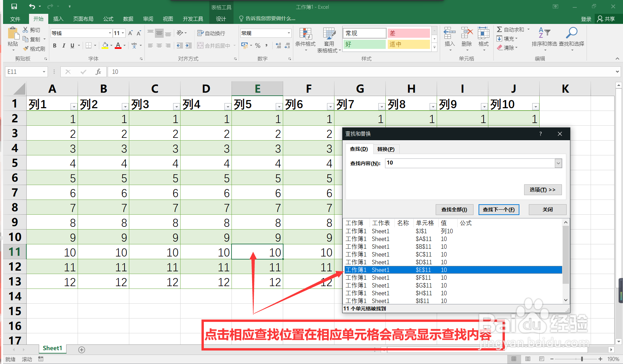Apply 套用表格格式 table formatting
623x364 pixels.
(x=328, y=39)
